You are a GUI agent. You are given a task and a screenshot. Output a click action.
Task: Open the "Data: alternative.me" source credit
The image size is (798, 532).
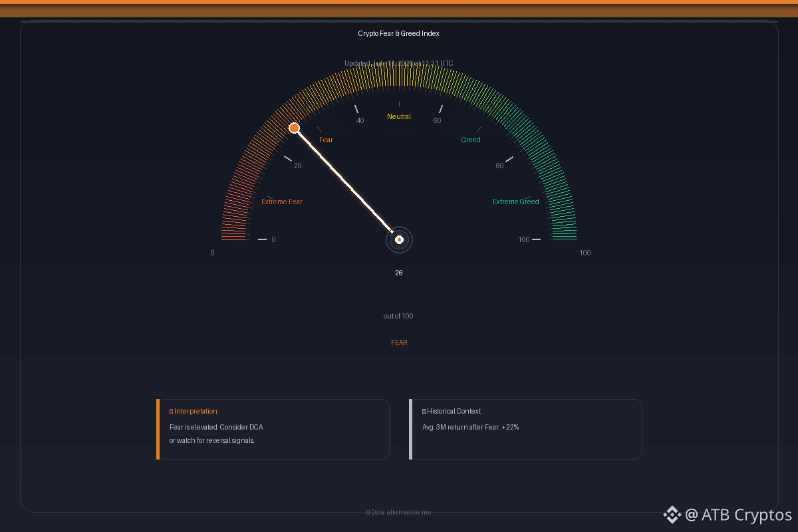399,512
